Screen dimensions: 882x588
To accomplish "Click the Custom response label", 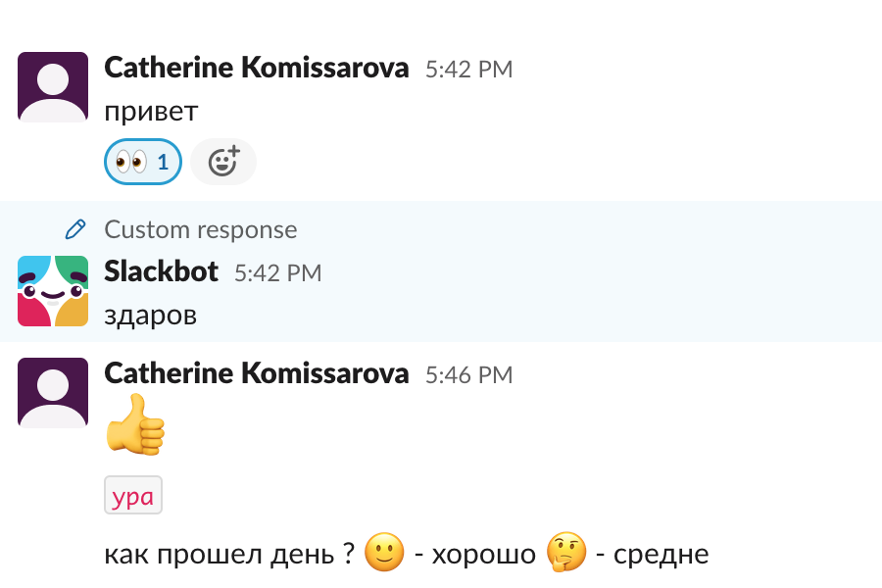I will click(200, 229).
